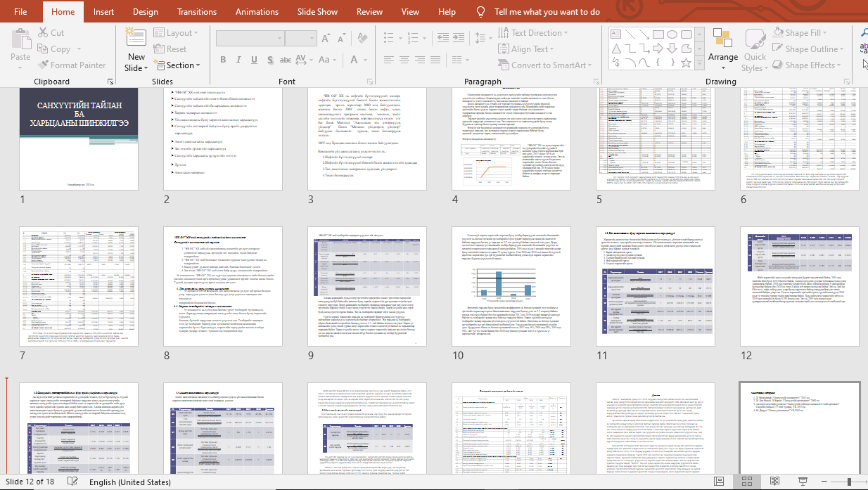
Task: Click the lightbulb Tell me icon
Action: tap(481, 12)
